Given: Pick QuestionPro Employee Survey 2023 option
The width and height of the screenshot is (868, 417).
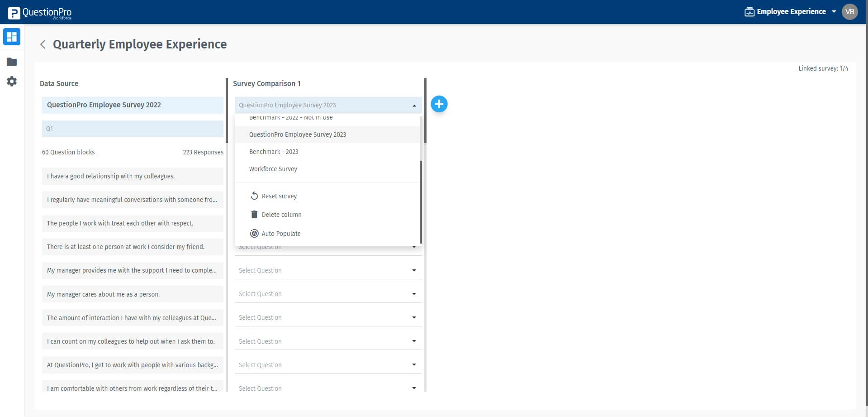Looking at the screenshot, I should pos(297,134).
